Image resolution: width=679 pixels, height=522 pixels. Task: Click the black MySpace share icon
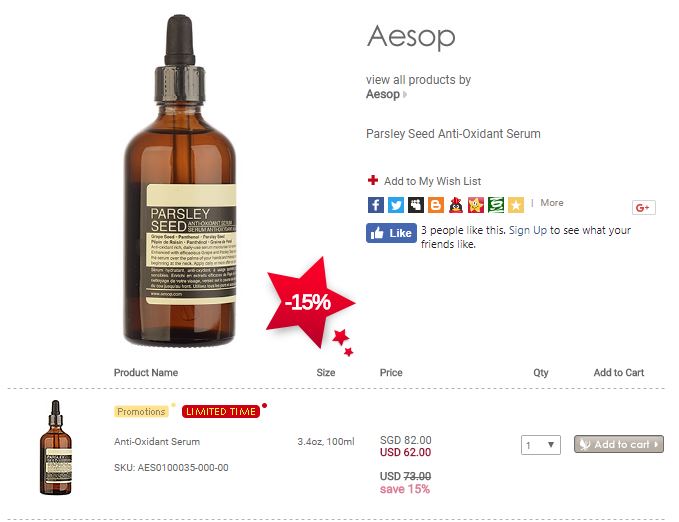pos(416,204)
